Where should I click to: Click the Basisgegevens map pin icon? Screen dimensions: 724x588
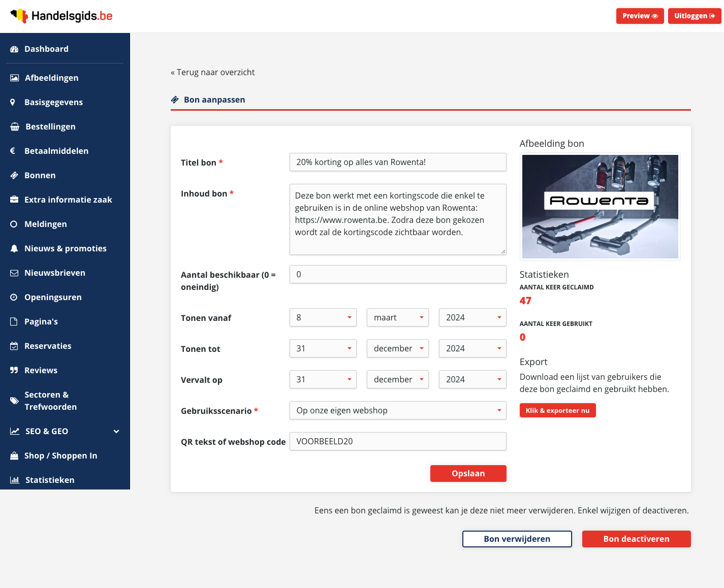[13, 102]
